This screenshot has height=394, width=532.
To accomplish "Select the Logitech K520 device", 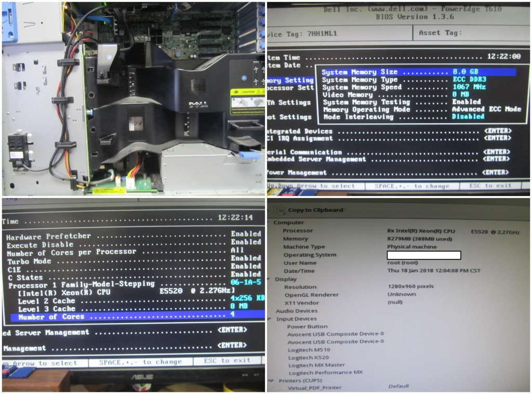I will click(x=308, y=358).
